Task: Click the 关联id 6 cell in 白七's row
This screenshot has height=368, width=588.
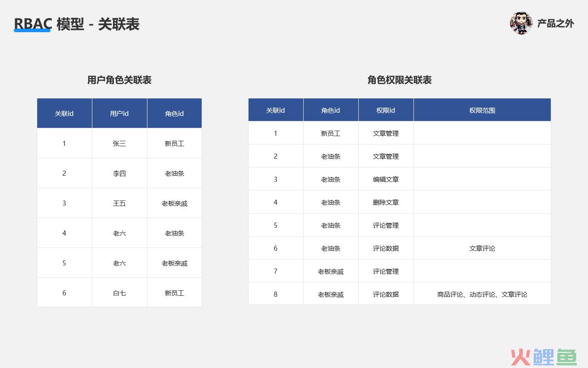Action: click(64, 293)
